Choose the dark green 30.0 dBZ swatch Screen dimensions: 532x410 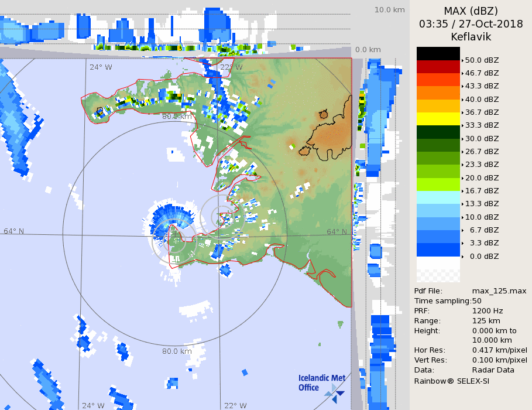(438, 132)
